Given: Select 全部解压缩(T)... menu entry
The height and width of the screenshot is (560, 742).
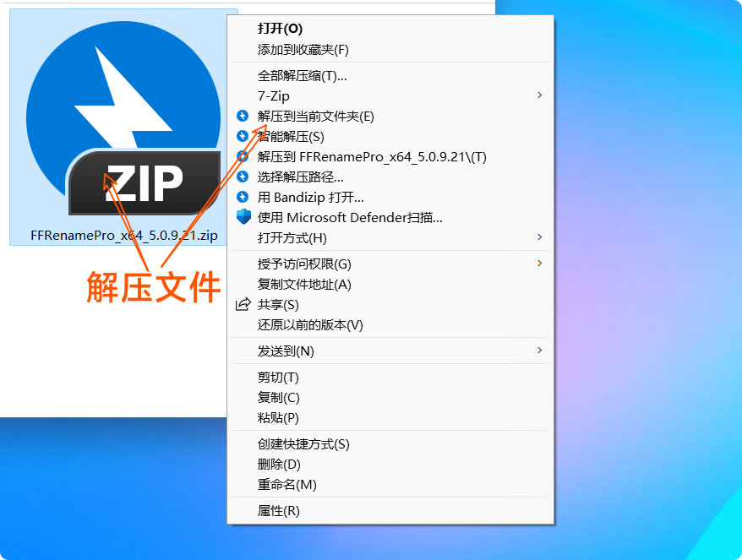Looking at the screenshot, I should (302, 76).
